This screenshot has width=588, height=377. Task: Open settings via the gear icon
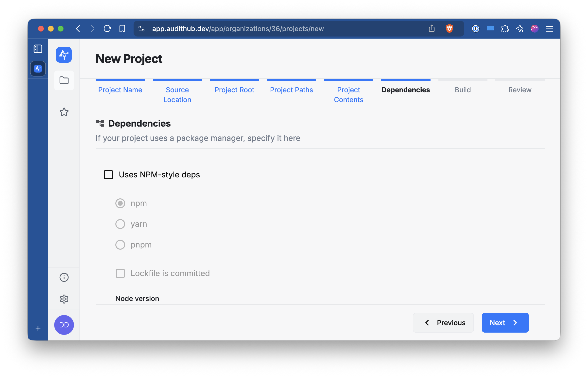(x=64, y=299)
